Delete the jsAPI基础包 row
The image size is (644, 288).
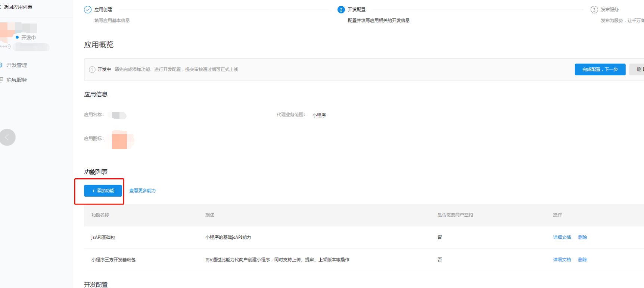[582, 237]
